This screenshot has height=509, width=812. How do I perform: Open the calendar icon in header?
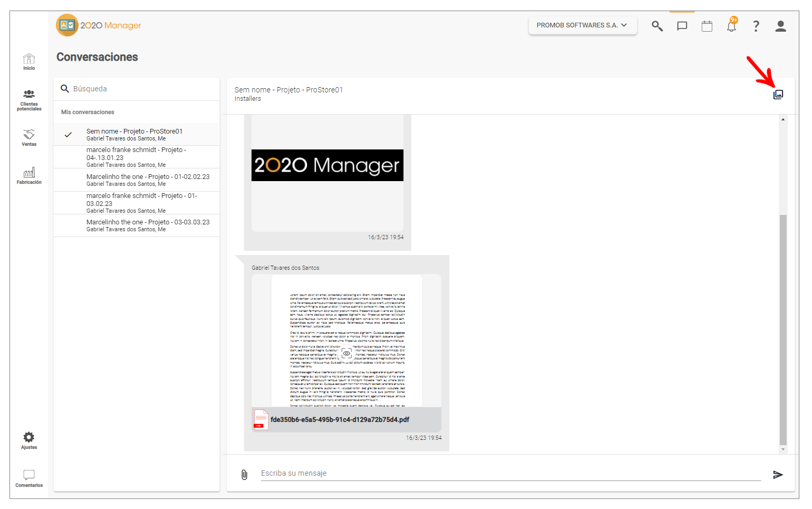tap(707, 26)
